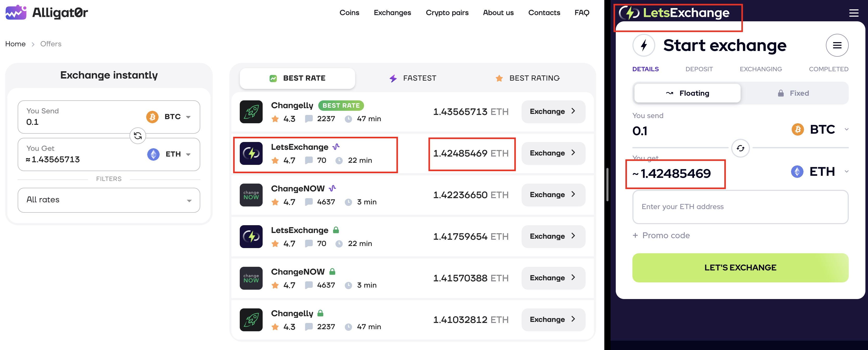
Task: Switch to the FASTEST tab
Action: (x=413, y=79)
